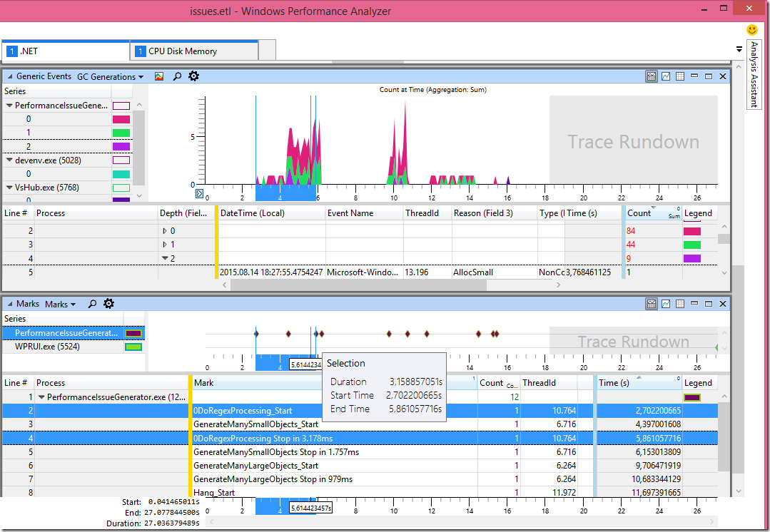
Task: Select graph and table view in Generic Events
Action: tap(651, 76)
